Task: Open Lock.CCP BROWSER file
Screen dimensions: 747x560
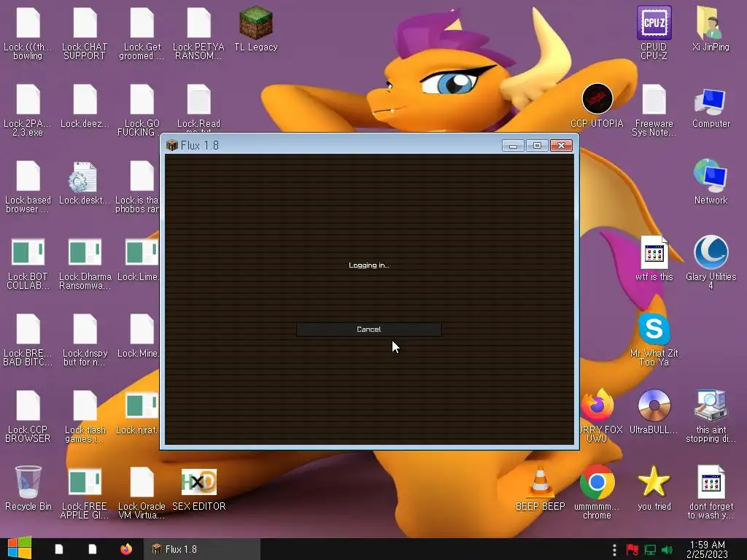Action: (28, 416)
